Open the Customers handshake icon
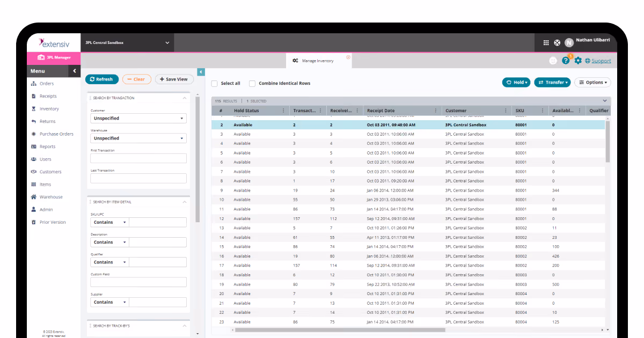The width and height of the screenshot is (644, 338). (x=34, y=172)
